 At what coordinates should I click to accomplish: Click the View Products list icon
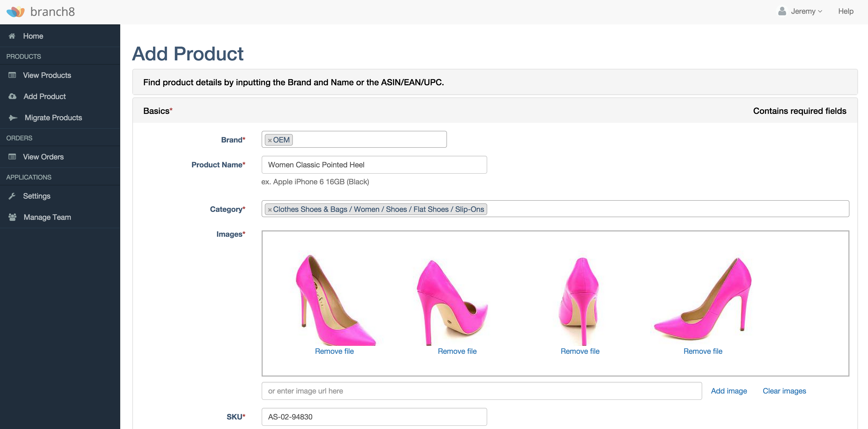pos(12,75)
